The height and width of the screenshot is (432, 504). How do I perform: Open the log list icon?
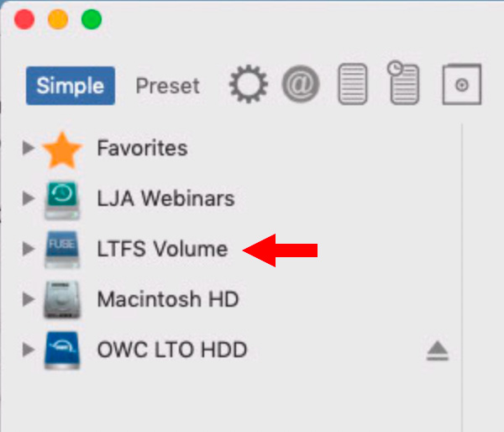coord(353,84)
